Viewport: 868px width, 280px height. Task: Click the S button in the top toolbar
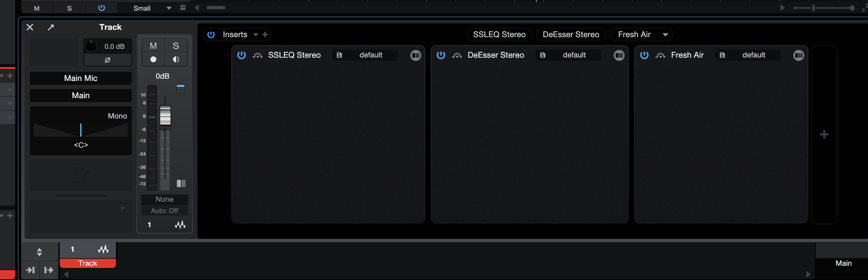click(70, 8)
